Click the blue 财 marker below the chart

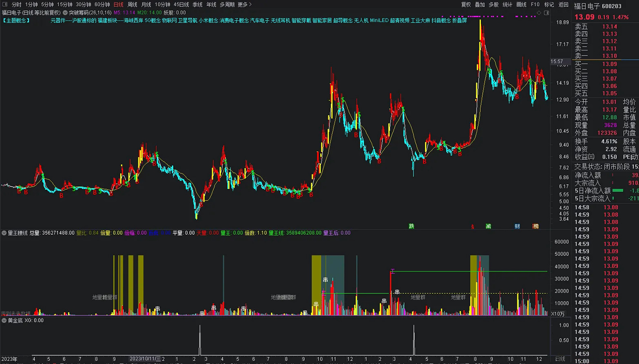(x=517, y=226)
